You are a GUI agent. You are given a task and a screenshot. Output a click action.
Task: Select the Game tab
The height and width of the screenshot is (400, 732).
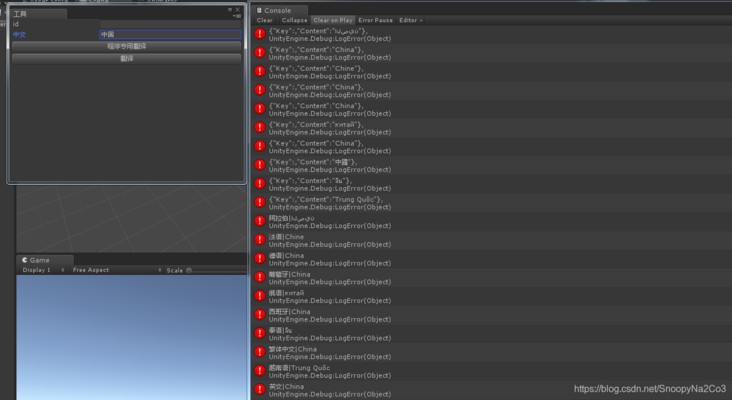pos(38,260)
